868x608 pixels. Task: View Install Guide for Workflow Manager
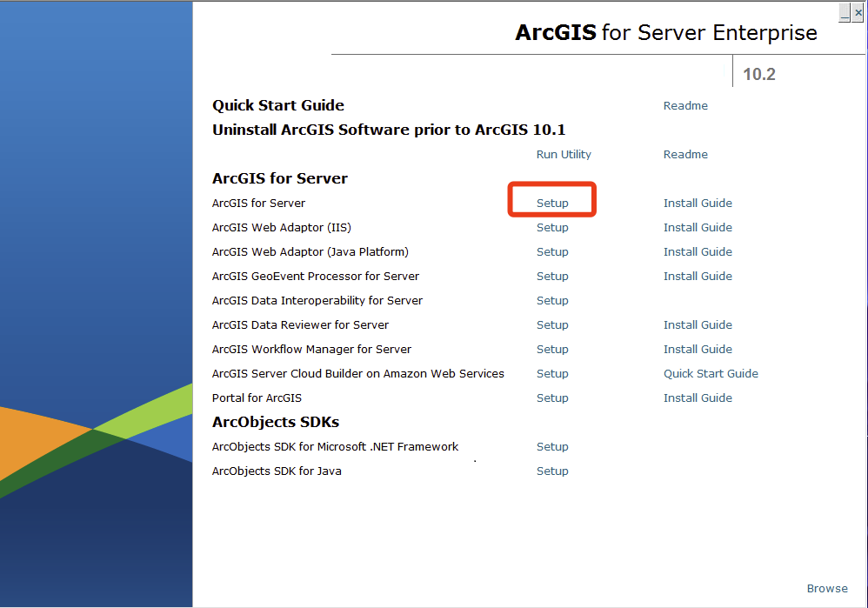[x=698, y=350]
